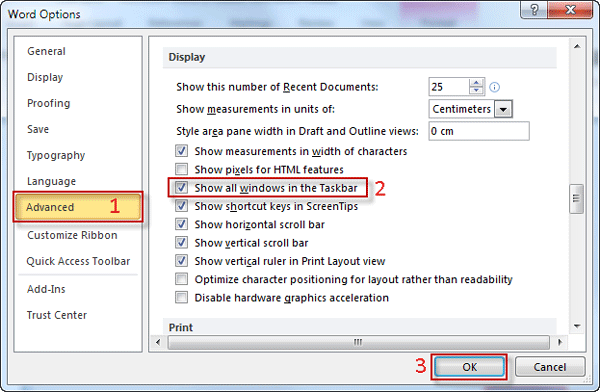Click the OK button
This screenshot has width=600, height=392.
(x=469, y=367)
